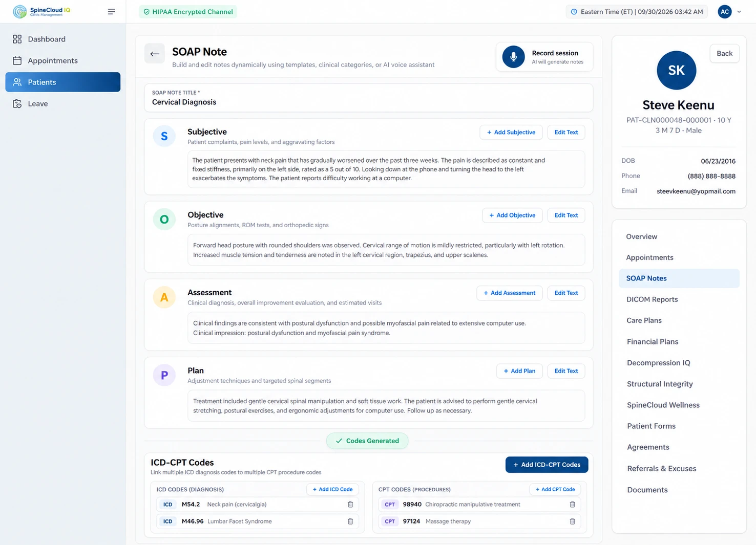
Task: Click Edit Text in the Objective section
Action: tap(566, 215)
